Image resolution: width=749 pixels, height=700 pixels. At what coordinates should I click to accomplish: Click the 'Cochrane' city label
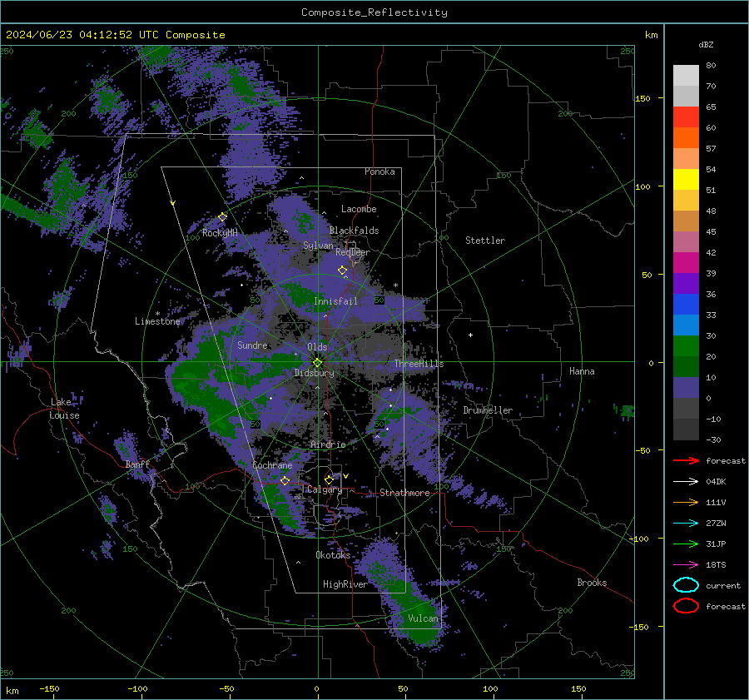272,465
